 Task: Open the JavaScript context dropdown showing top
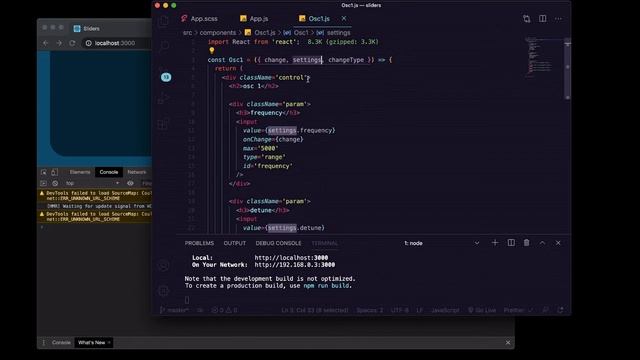pos(93,183)
